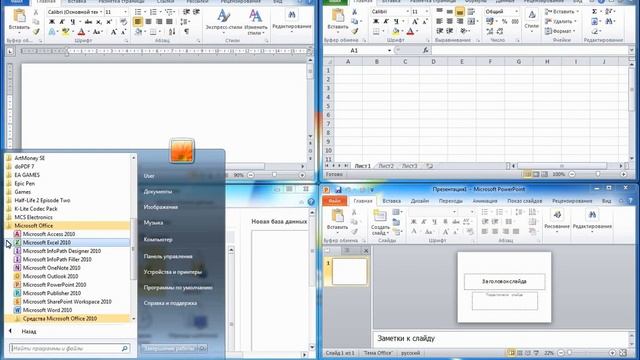Open PowerPoint Рисование group
This screenshot has width=640, height=360.
click(557, 220)
